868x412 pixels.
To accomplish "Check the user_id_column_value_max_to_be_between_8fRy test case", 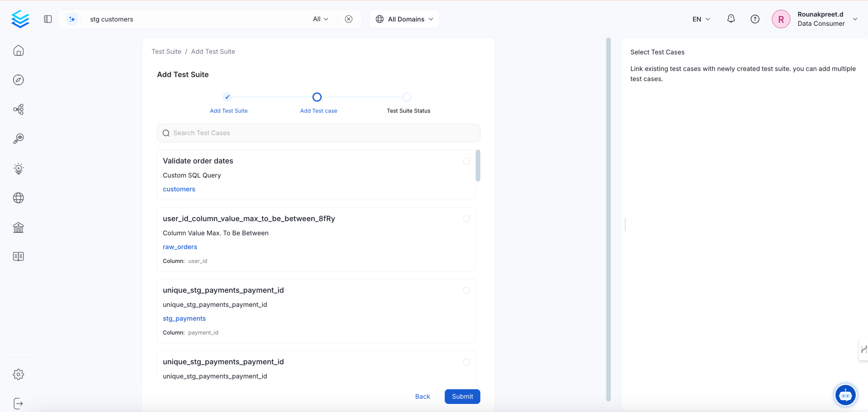I will coord(466,219).
